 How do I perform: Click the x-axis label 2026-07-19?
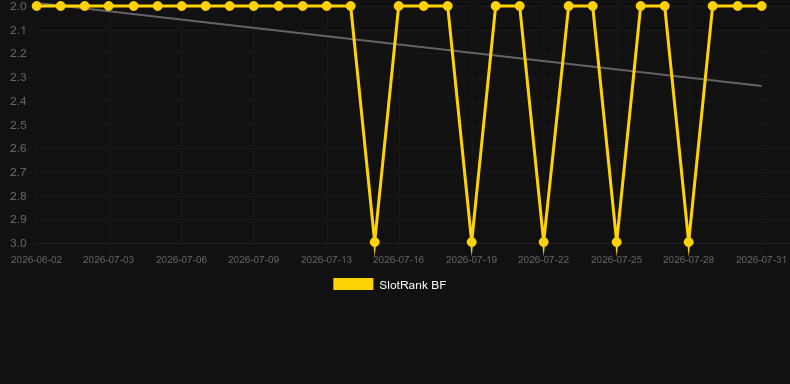(472, 260)
